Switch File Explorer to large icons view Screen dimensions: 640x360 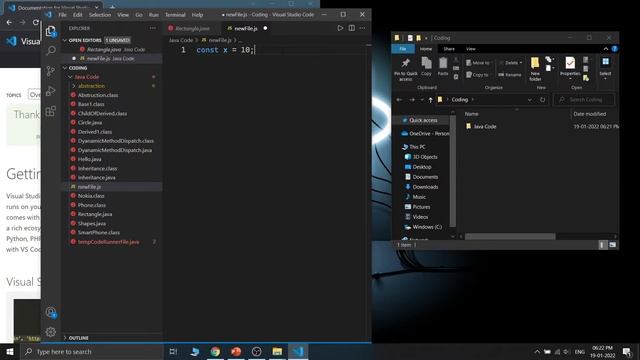(613, 245)
